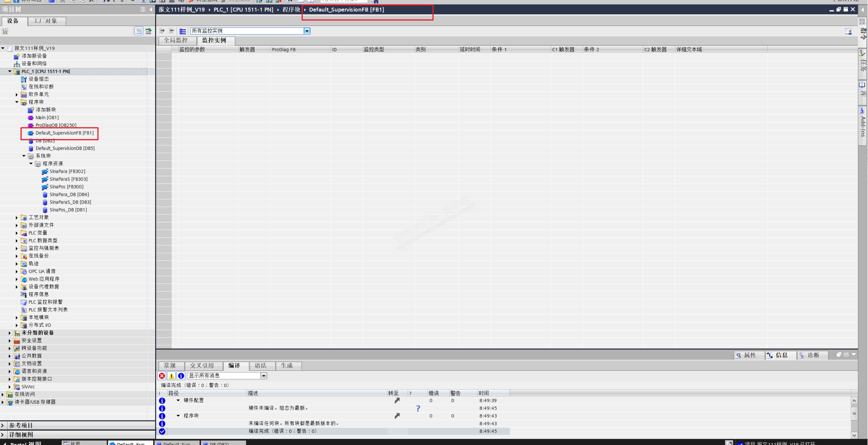Toggle the warnings filter icon
Viewport: 868px width, 445px height.
(171, 376)
